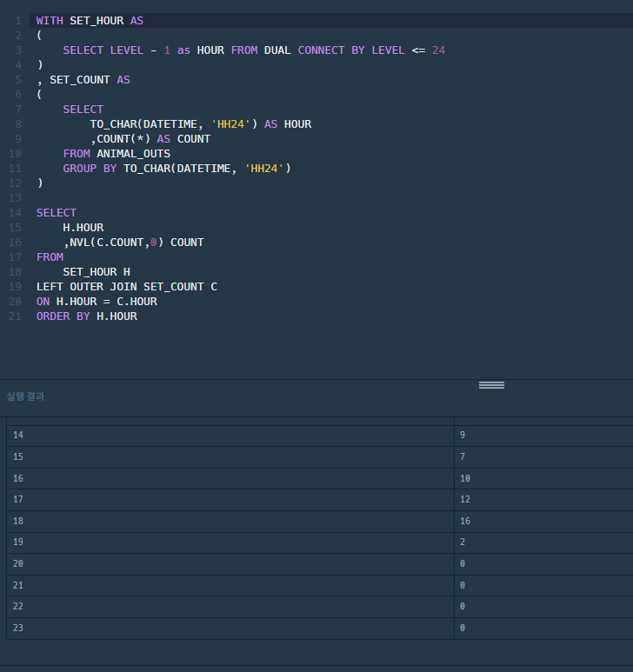Viewport: 633px width, 672px height.
Task: Click count value 0 in hour 22 row
Action: point(463,607)
